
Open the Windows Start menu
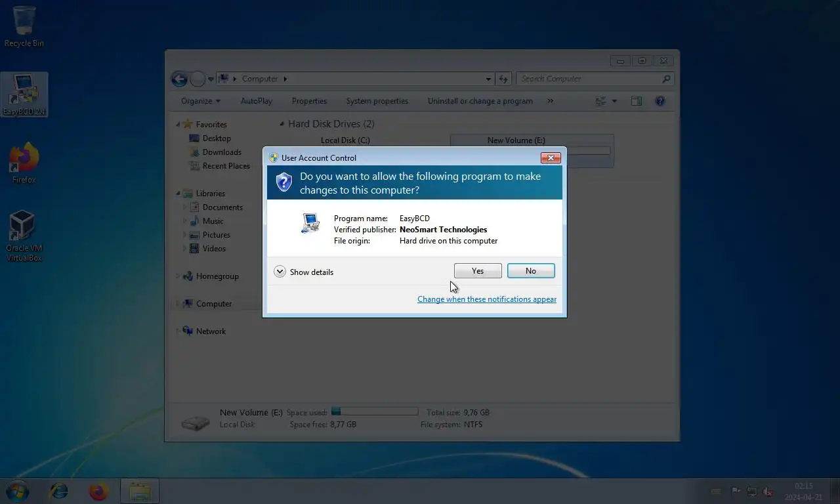click(x=17, y=491)
